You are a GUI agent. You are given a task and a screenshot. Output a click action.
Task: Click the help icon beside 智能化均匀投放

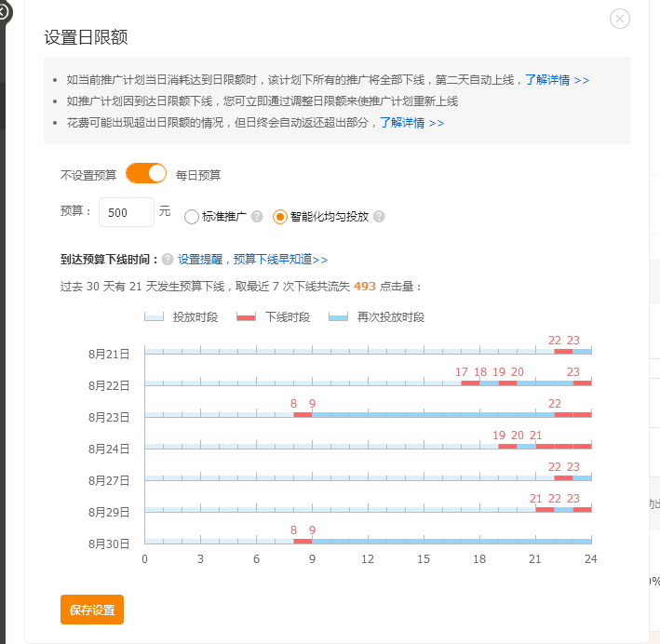pyautogui.click(x=379, y=217)
